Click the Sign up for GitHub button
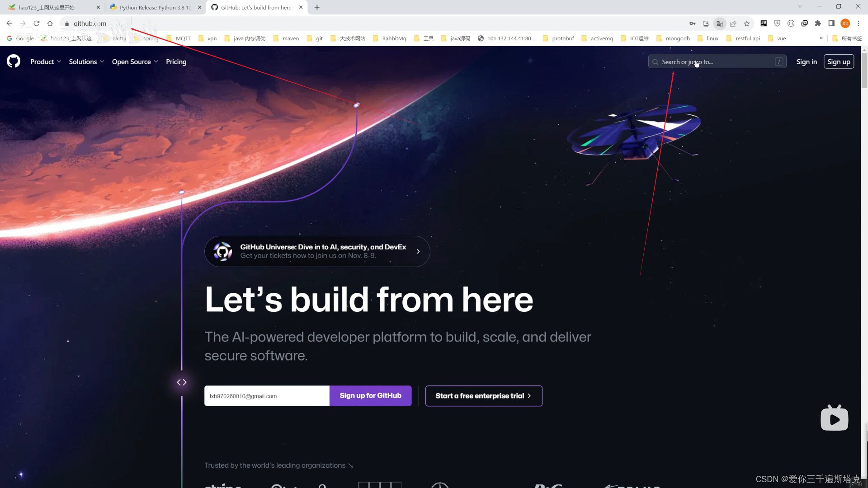The height and width of the screenshot is (488, 868). 371,396
